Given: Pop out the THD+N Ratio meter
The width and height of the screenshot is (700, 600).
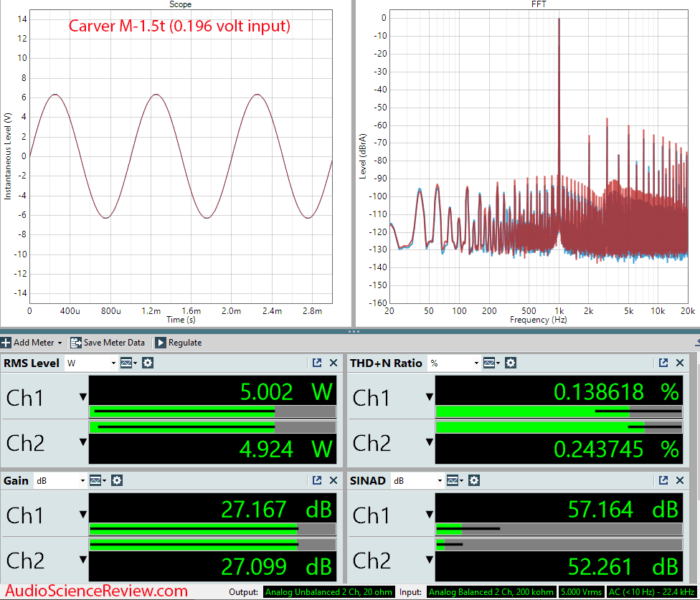Looking at the screenshot, I should pos(663,363).
